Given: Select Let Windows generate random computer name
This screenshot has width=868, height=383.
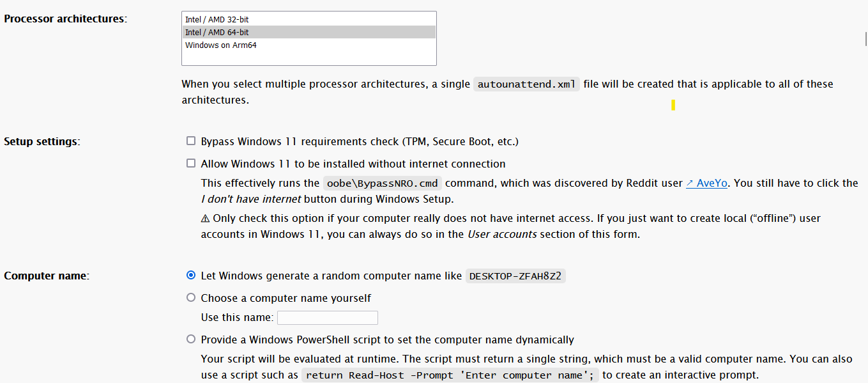Looking at the screenshot, I should (x=191, y=275).
